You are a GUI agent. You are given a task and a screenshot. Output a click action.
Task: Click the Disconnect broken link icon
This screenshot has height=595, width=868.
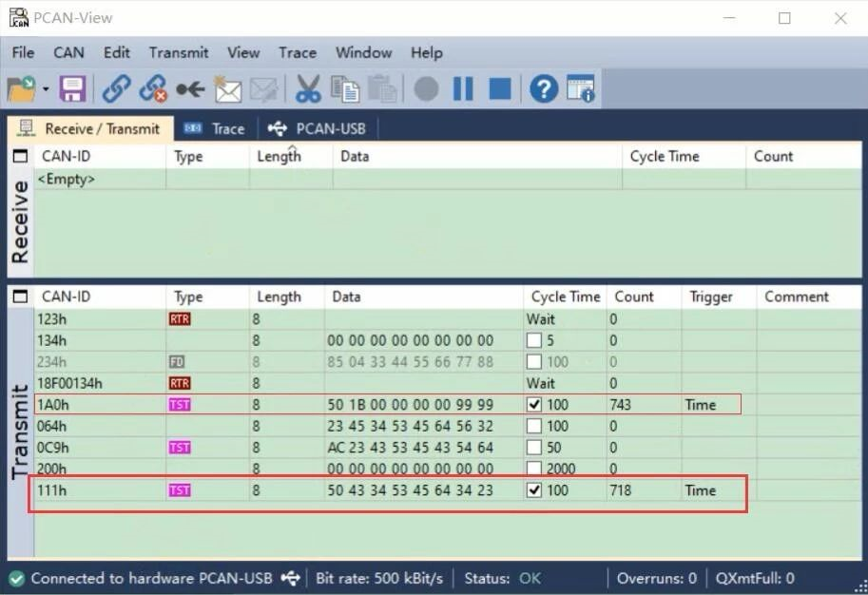click(x=153, y=89)
